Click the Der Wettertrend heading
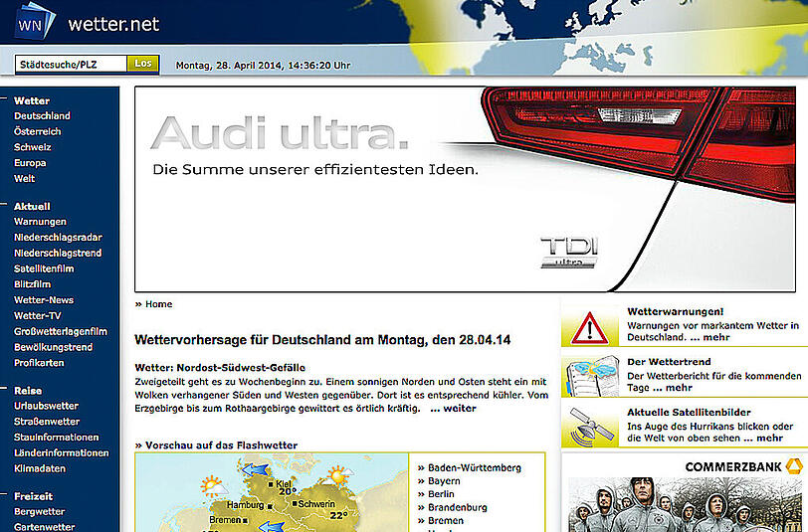The image size is (808, 532). coord(669,362)
